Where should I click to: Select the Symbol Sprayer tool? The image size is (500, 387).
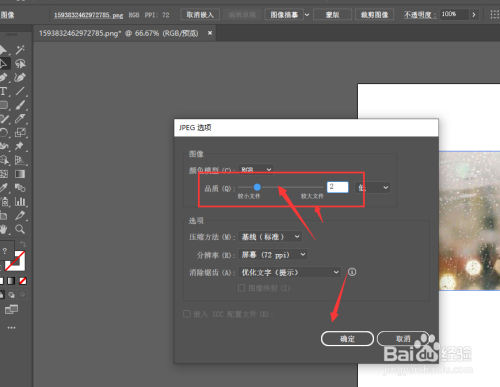tap(4, 202)
